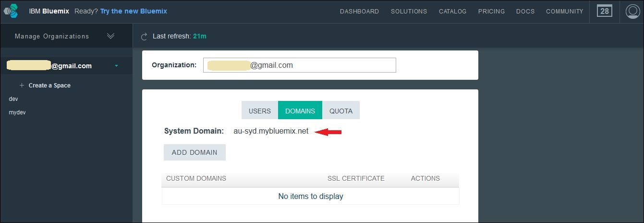Switch to the USERS tab

pyautogui.click(x=260, y=110)
